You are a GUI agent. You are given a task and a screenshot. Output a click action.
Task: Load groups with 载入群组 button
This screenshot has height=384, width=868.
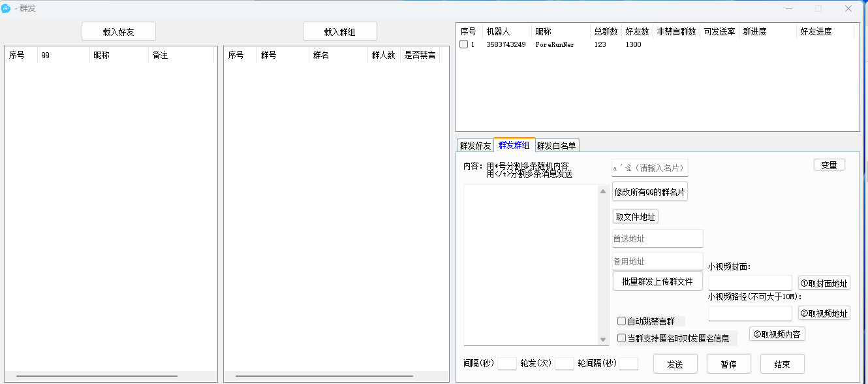(x=339, y=31)
